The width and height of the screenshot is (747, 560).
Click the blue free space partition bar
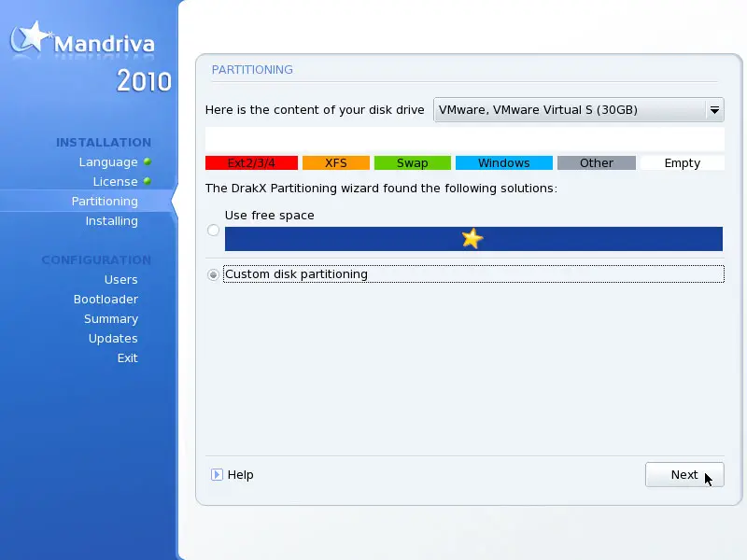[x=473, y=239]
